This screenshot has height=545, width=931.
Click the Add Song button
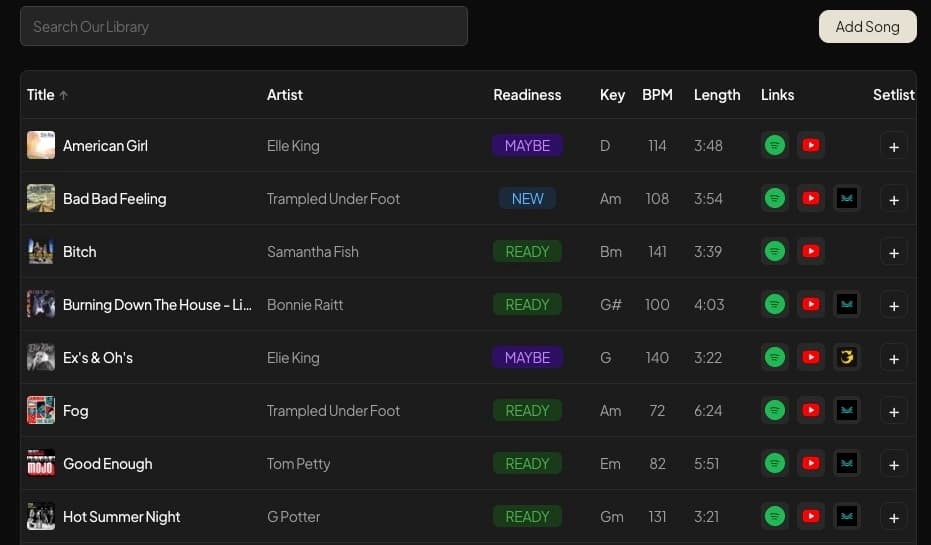(x=867, y=27)
